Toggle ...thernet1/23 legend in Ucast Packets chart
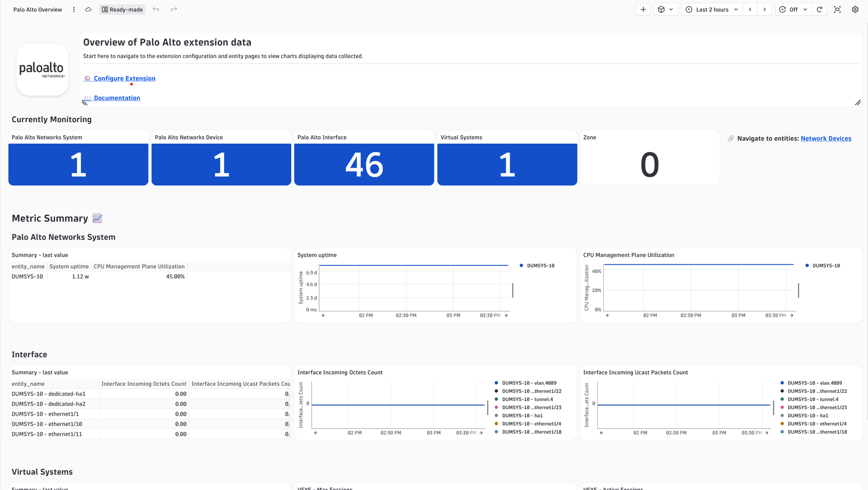This screenshot has width=868, height=490. click(x=813, y=408)
